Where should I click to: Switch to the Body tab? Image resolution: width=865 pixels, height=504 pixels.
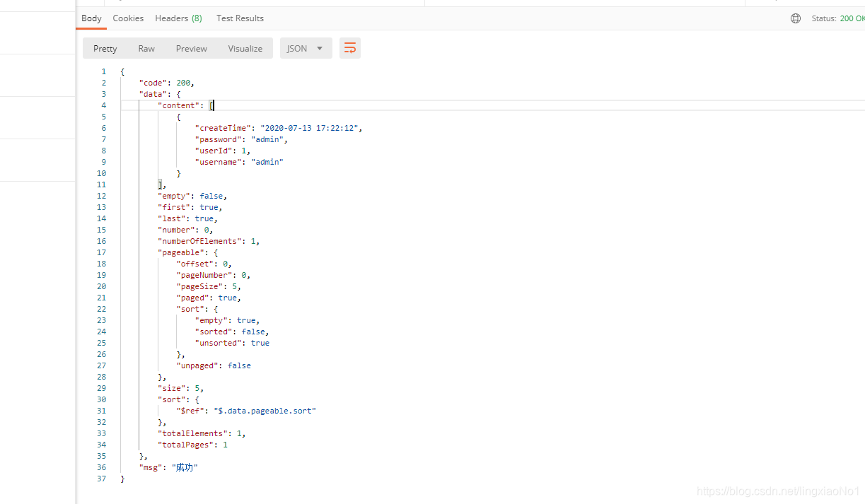coord(91,18)
